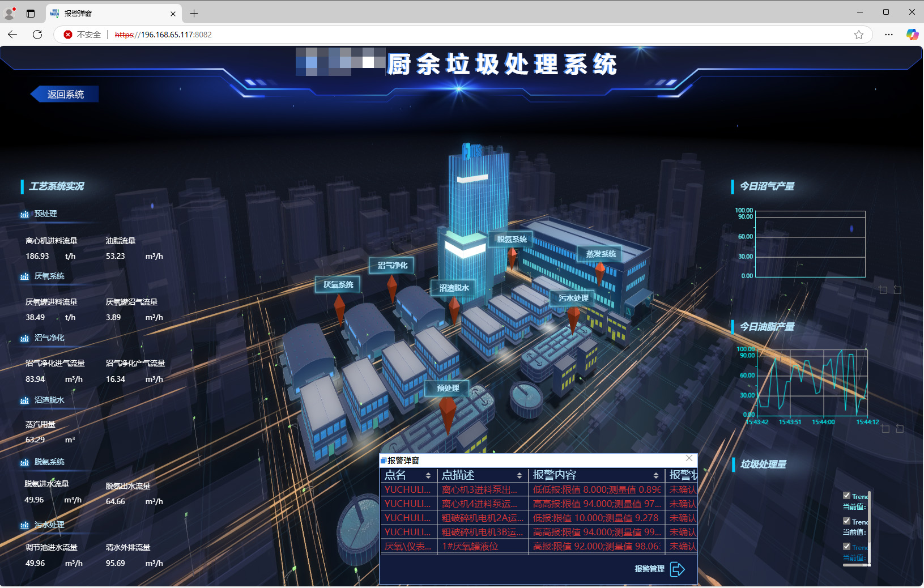Screen dimensions: 924x588
Task: Toggle the second Trend checkbox
Action: coord(846,521)
